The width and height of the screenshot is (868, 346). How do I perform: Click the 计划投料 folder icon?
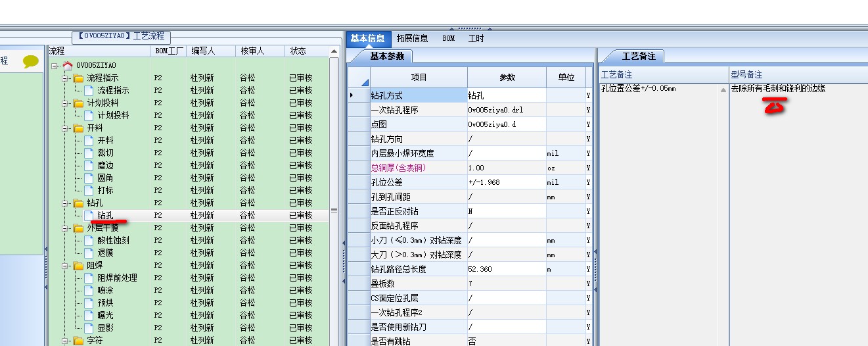[79, 103]
